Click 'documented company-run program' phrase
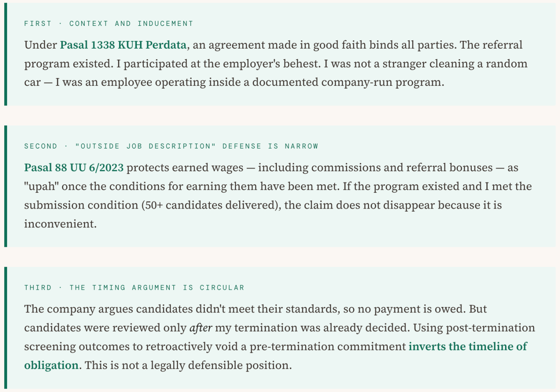560x392 pixels. pyautogui.click(x=347, y=82)
